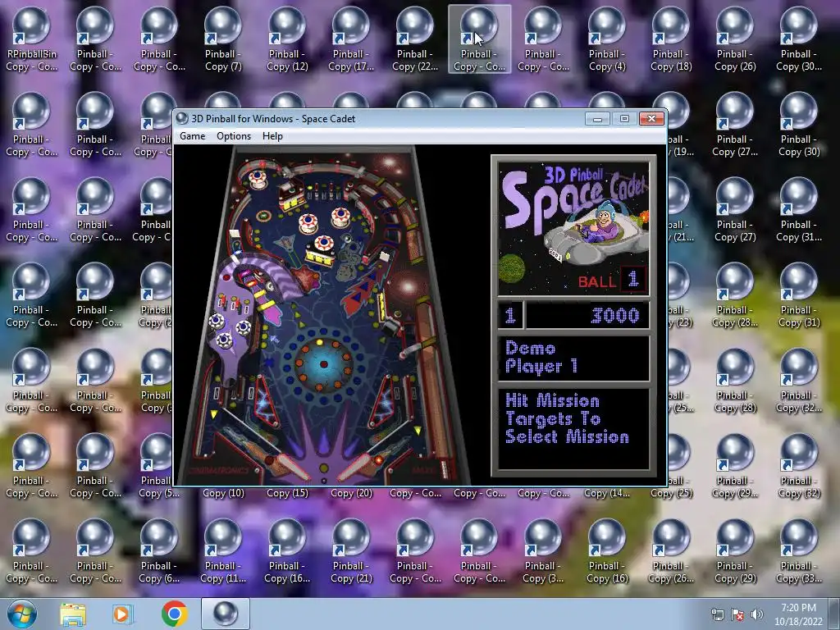Select the Pinball - Copy (7) desktop shortcut
This screenshot has height=630, width=840.
223,40
